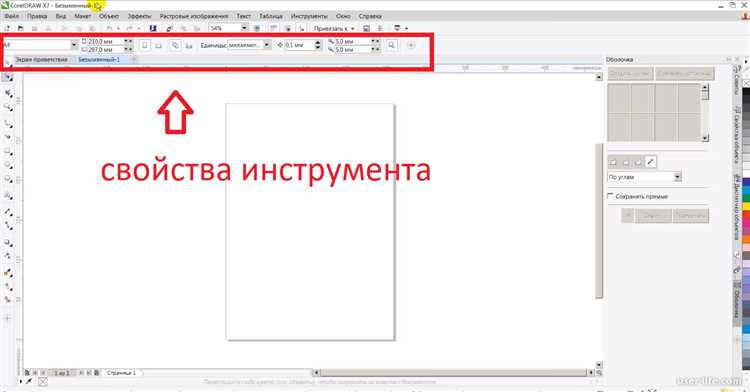Close the 'Оболочка' docker
The image size is (750, 392).
(738, 59)
